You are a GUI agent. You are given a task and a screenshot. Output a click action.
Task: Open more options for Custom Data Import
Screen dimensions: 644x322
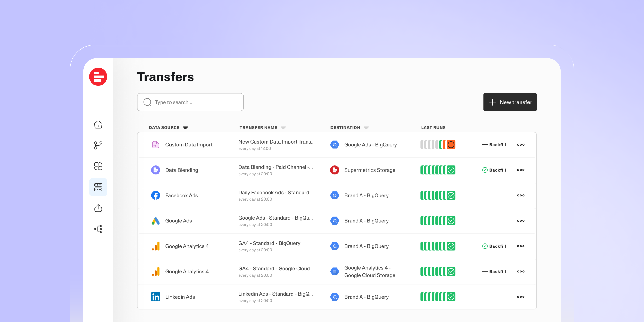click(521, 145)
